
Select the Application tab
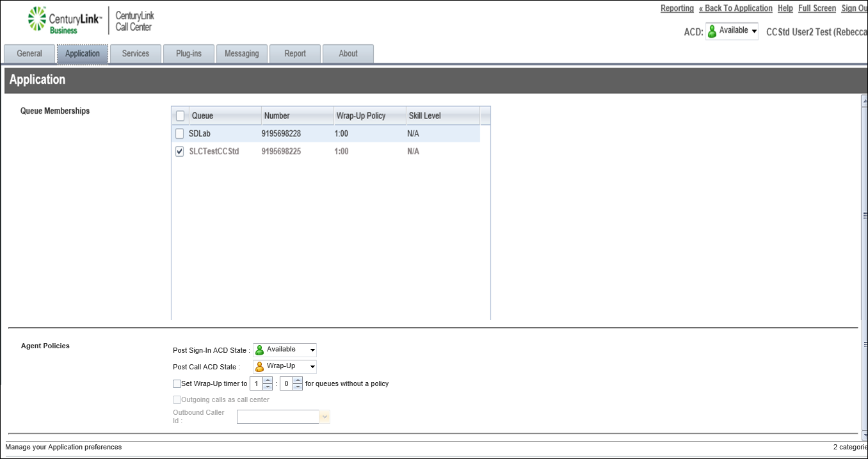[x=83, y=54]
